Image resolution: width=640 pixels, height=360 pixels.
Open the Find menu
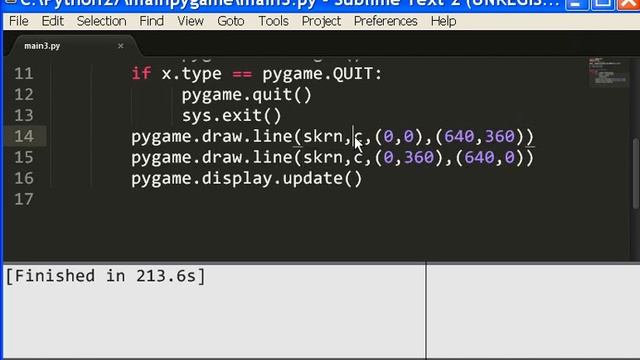tap(151, 21)
